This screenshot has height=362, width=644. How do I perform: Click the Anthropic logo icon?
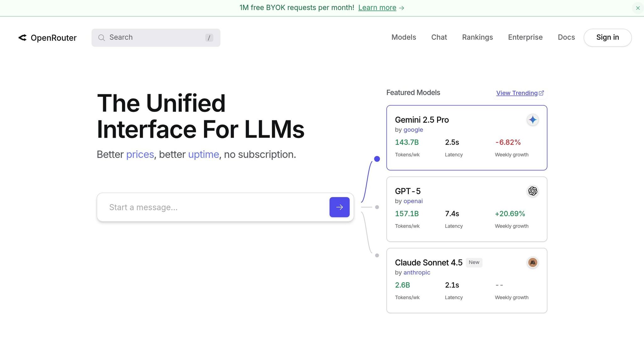point(532,262)
